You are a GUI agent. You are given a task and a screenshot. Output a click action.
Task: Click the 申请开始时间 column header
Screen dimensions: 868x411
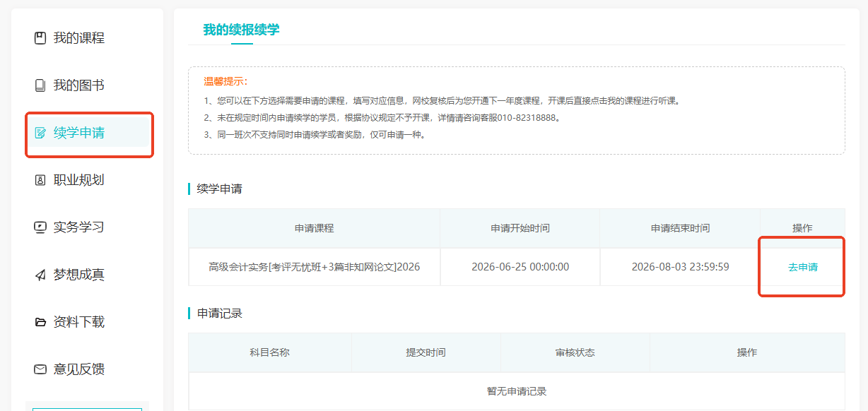(x=520, y=228)
